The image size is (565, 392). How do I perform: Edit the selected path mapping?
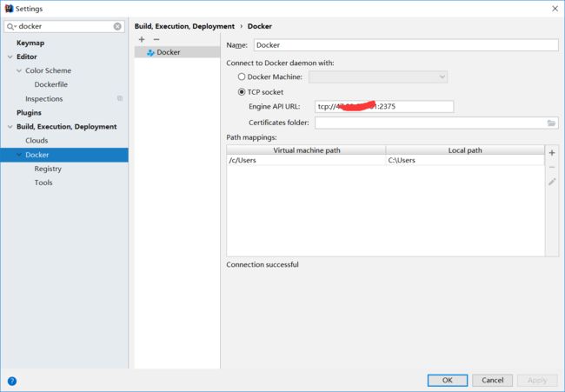[552, 182]
